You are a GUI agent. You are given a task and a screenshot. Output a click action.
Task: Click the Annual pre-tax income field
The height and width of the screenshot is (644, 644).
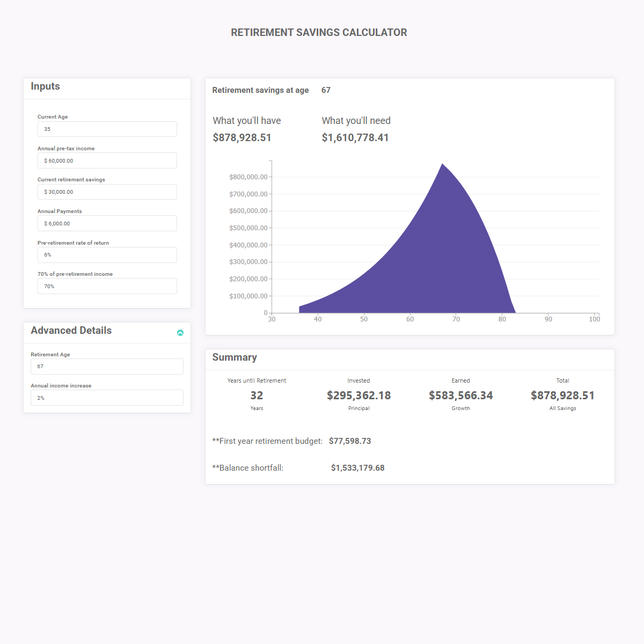[107, 160]
